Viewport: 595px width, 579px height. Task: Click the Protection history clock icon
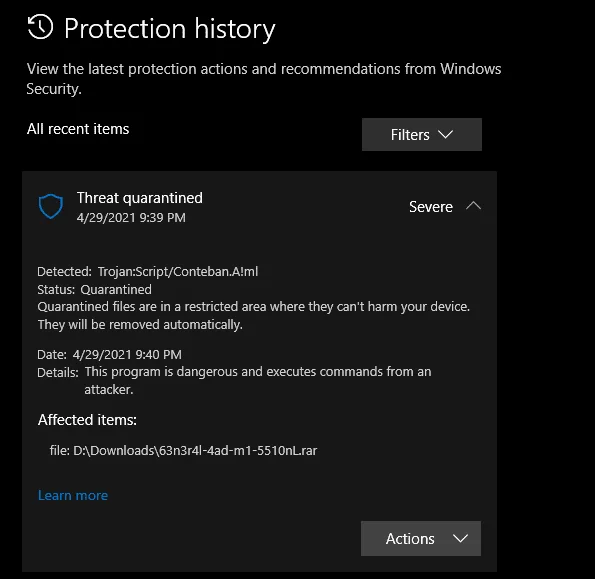tap(40, 27)
